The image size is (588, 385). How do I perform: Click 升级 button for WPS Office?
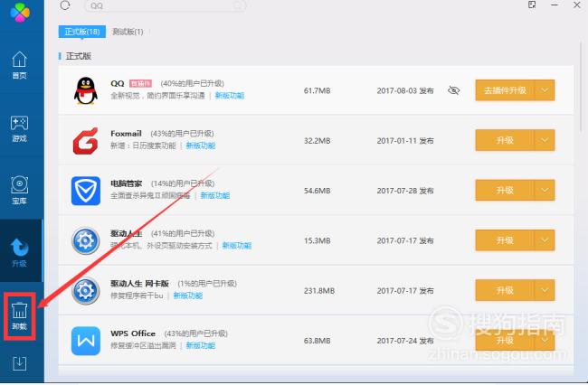coord(505,340)
